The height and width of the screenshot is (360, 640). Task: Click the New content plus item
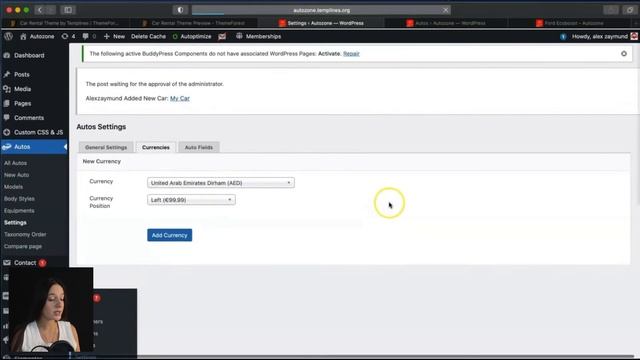pos(114,36)
